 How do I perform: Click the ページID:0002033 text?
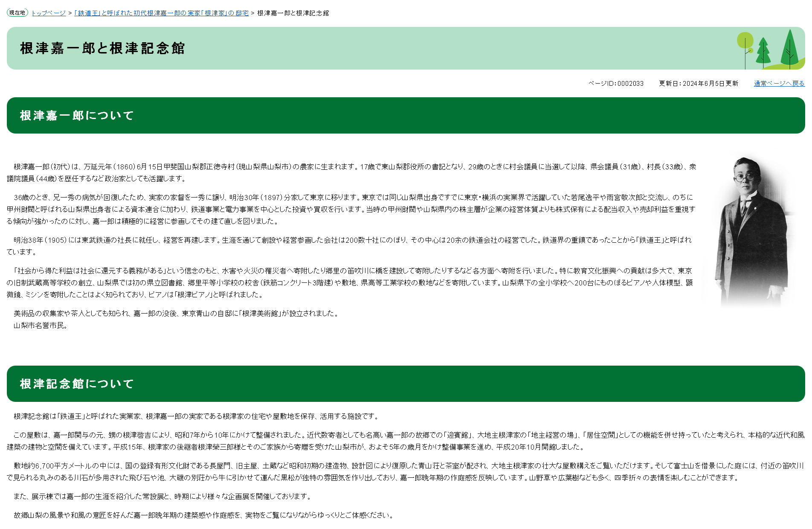[616, 84]
